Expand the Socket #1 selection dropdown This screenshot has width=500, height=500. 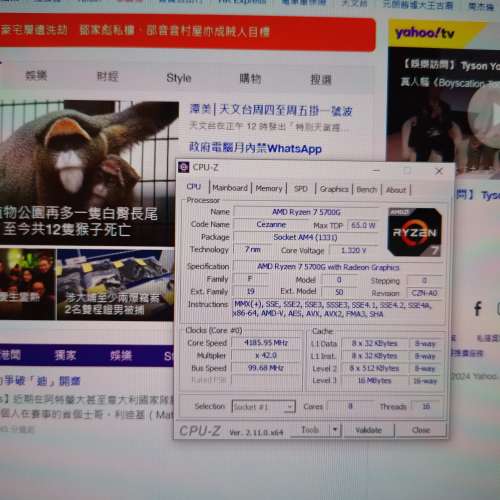290,407
